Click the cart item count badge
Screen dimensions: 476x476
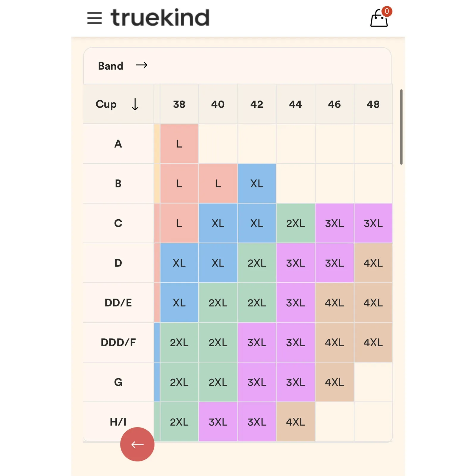386,11
